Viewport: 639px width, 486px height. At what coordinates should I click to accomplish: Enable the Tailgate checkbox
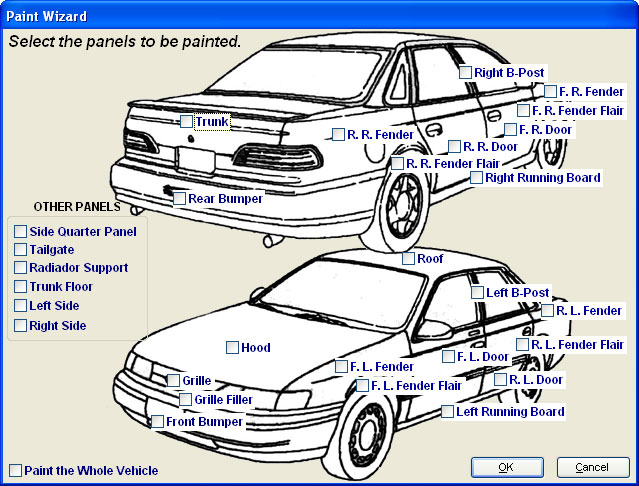coord(20,249)
